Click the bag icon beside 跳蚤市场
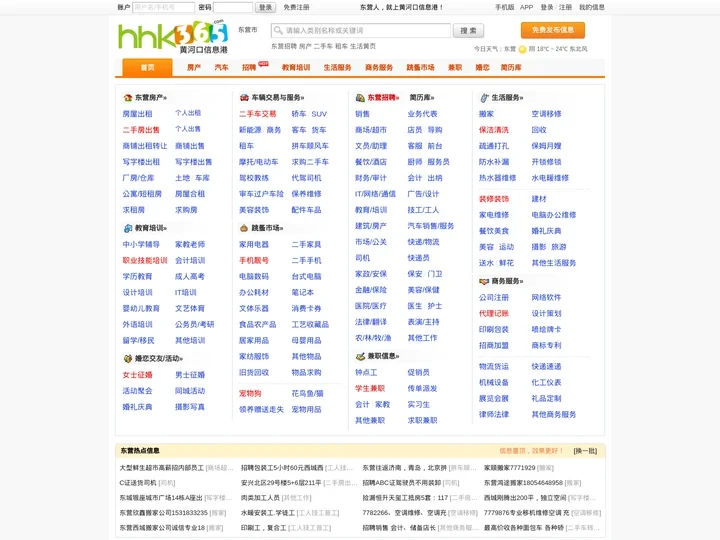Image resolution: width=720 pixels, height=540 pixels. pyautogui.click(x=244, y=228)
